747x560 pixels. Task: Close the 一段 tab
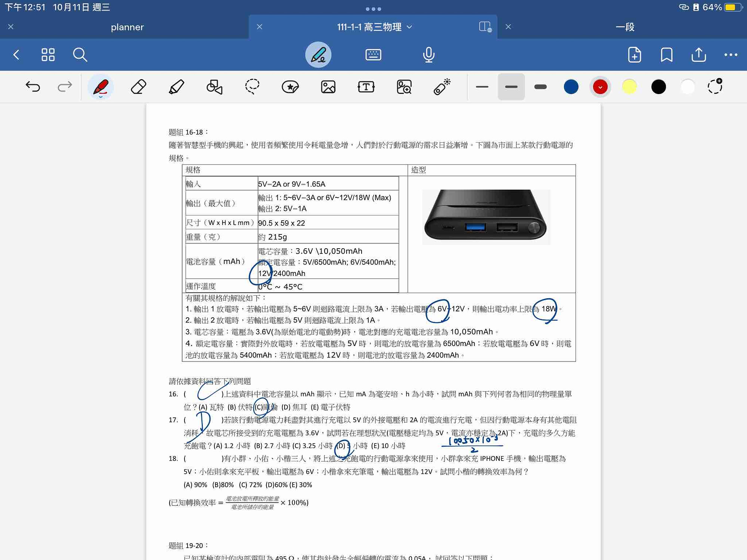click(x=508, y=27)
